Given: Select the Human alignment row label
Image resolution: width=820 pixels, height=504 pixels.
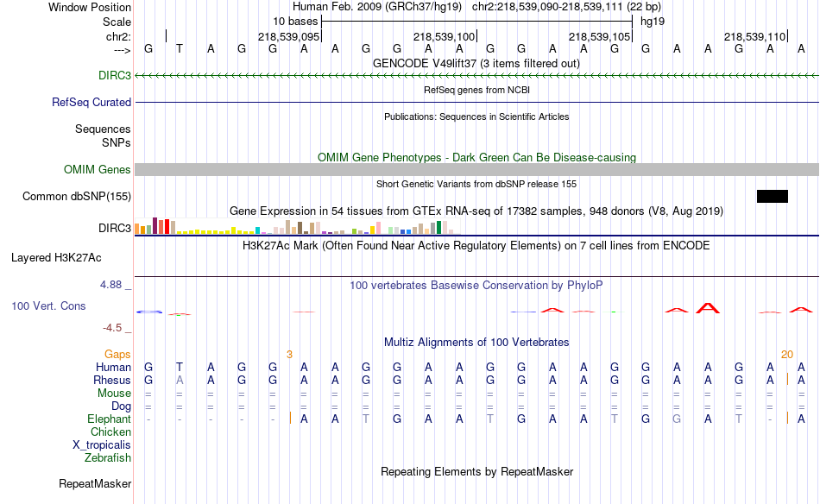Looking at the screenshot, I should (113, 367).
